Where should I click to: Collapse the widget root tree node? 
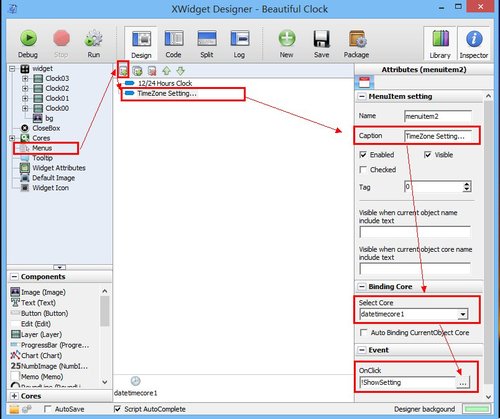(x=12, y=69)
